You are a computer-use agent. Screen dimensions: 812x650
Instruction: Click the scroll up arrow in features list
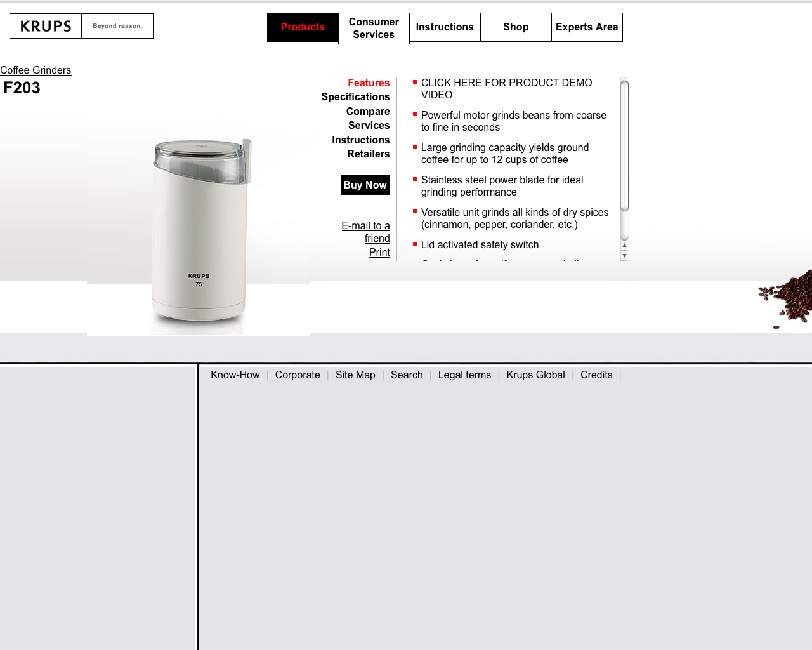pyautogui.click(x=625, y=245)
